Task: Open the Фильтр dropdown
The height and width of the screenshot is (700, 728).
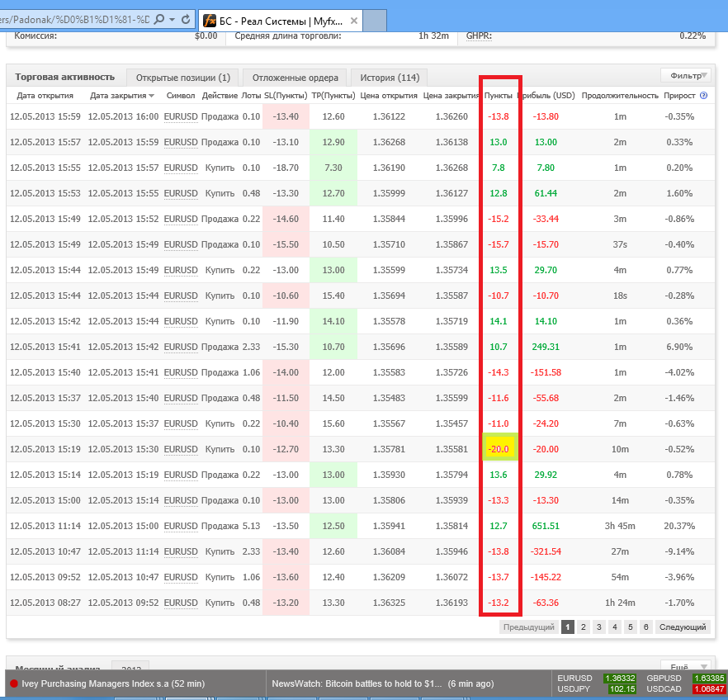Action: click(688, 75)
